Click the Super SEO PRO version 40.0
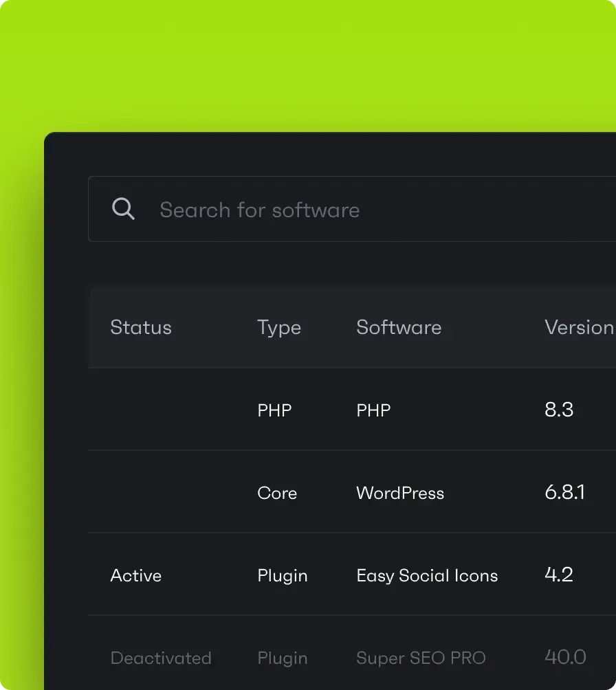 click(x=564, y=658)
